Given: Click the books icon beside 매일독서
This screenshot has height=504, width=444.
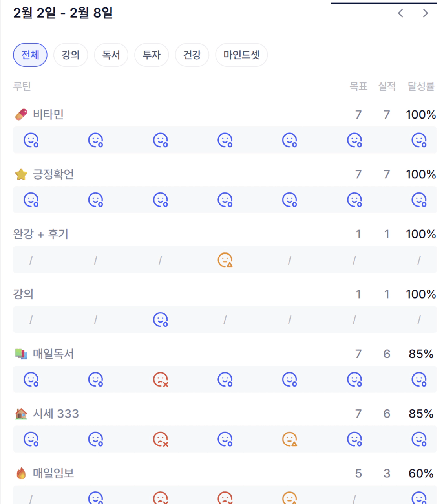Looking at the screenshot, I should pyautogui.click(x=21, y=354).
